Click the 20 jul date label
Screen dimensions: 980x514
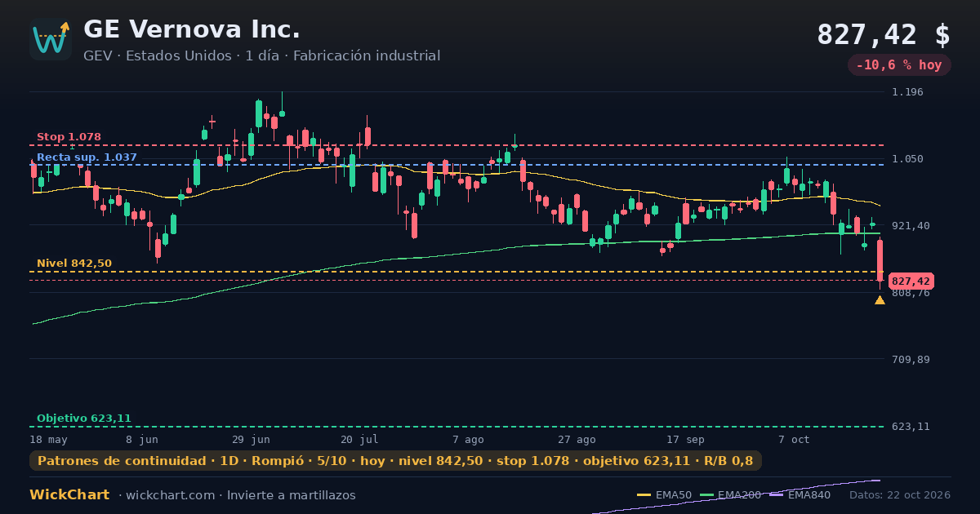(x=359, y=440)
